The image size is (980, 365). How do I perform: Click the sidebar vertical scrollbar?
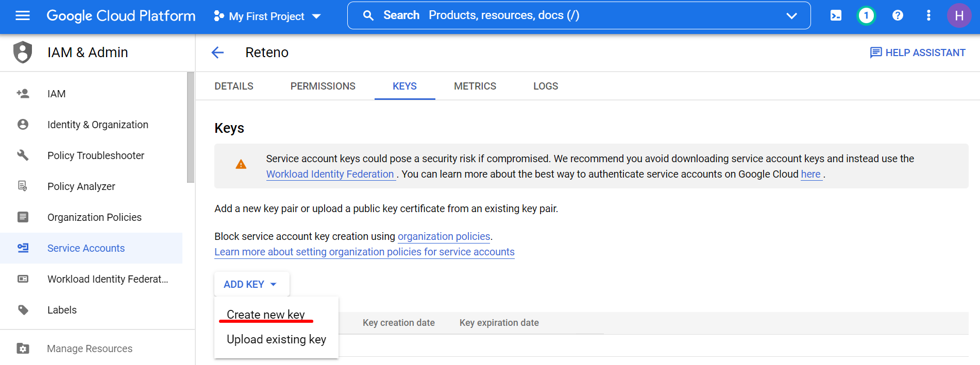(191, 128)
